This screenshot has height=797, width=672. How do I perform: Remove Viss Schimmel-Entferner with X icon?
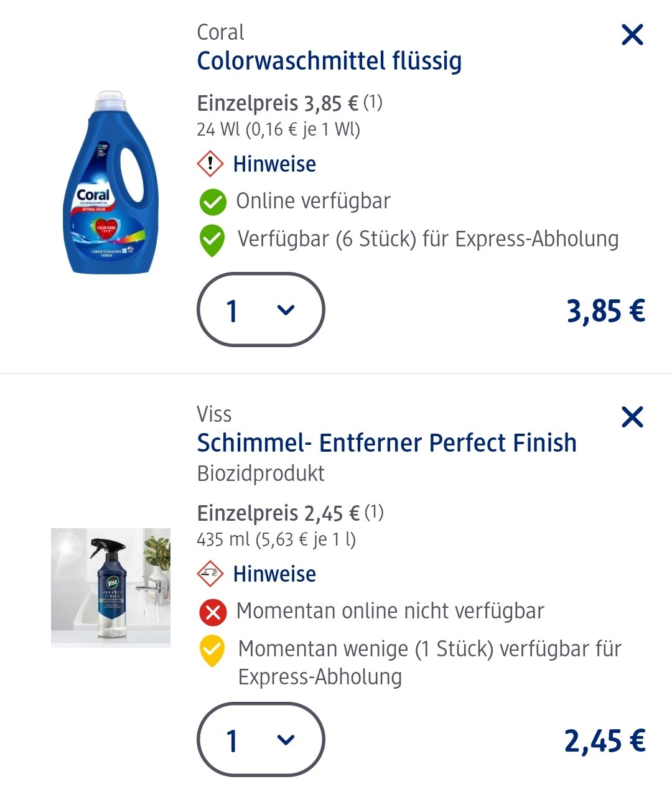point(632,417)
